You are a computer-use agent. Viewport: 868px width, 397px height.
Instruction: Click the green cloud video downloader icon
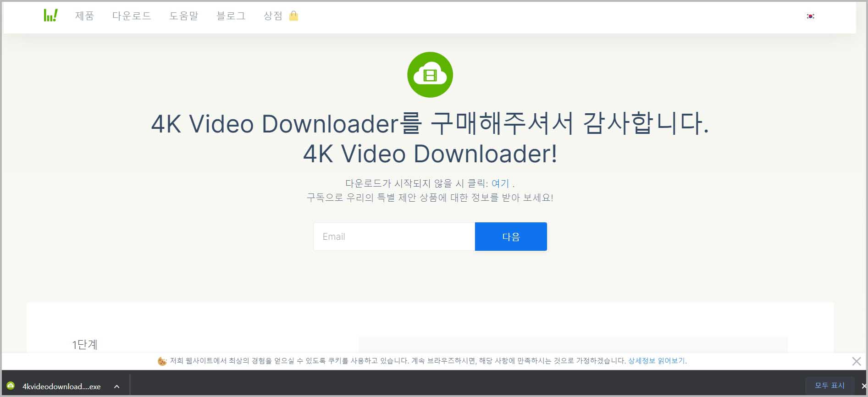pos(430,75)
